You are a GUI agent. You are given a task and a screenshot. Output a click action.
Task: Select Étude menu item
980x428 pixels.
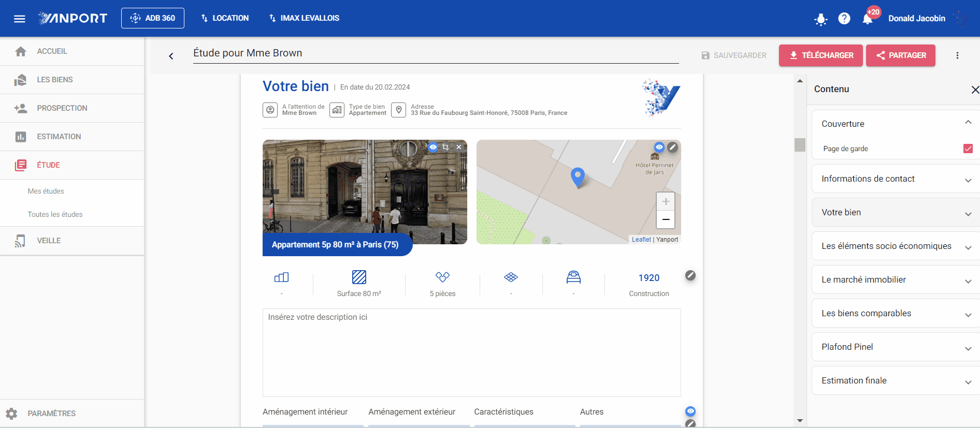72,165
